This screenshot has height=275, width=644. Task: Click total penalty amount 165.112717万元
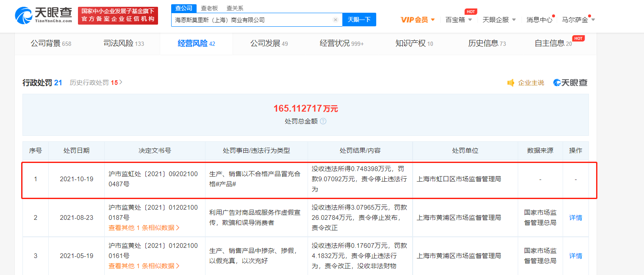(x=305, y=109)
